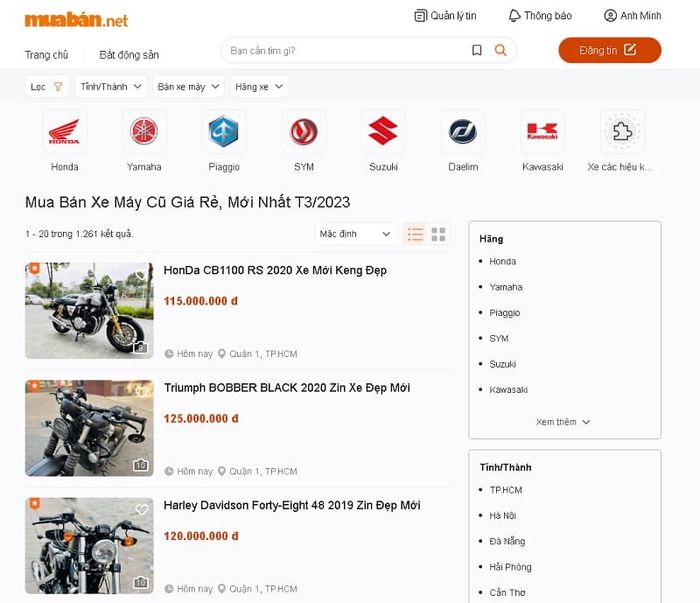The image size is (700, 603).
Task: Select the Daelim brand logo
Action: pyautogui.click(x=463, y=132)
